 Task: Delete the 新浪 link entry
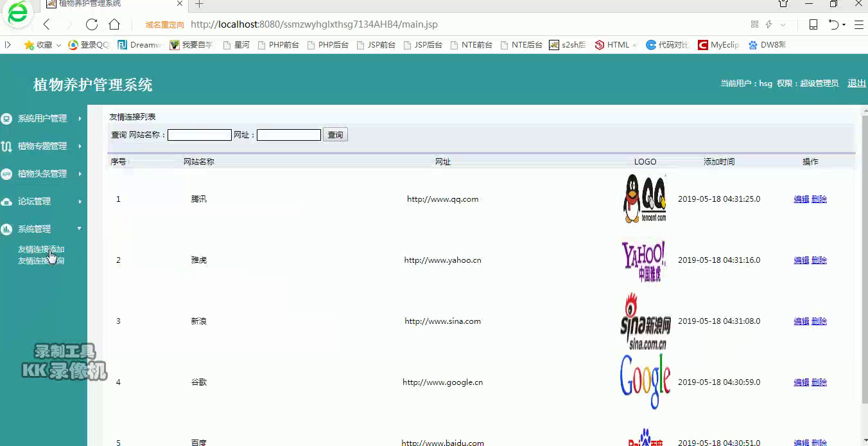[819, 321]
